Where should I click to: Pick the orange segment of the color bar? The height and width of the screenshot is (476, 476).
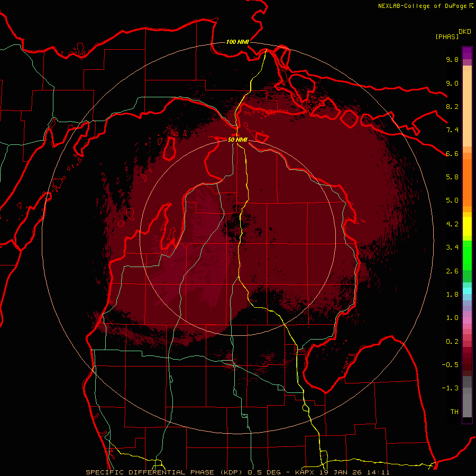467,182
